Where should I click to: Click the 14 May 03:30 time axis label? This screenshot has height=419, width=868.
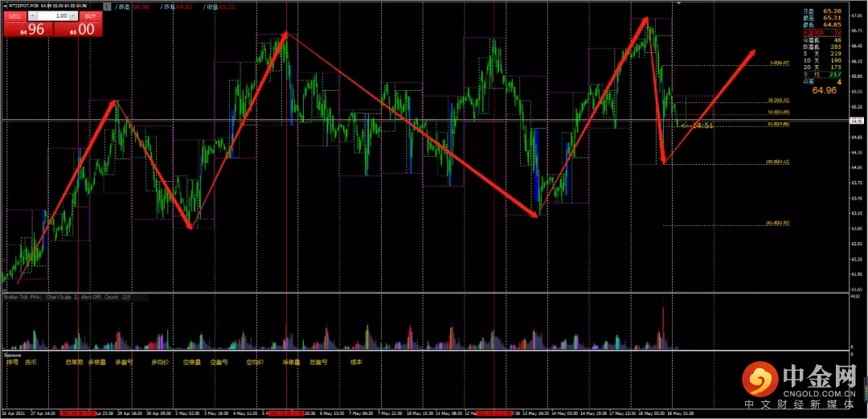tap(566, 413)
